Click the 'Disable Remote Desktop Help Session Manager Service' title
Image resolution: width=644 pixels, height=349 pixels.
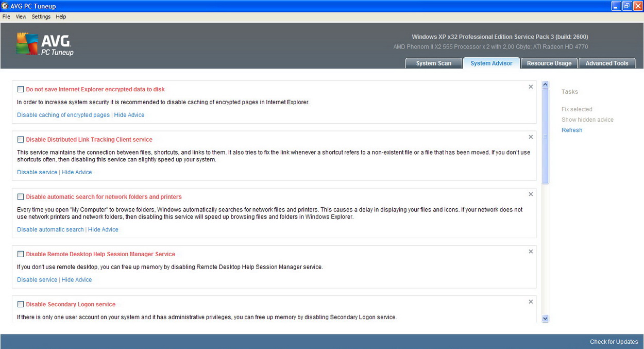pyautogui.click(x=100, y=254)
